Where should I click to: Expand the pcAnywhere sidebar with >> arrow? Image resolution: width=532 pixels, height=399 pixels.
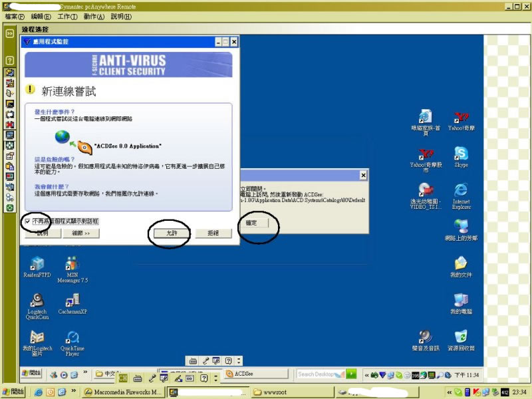(10, 33)
